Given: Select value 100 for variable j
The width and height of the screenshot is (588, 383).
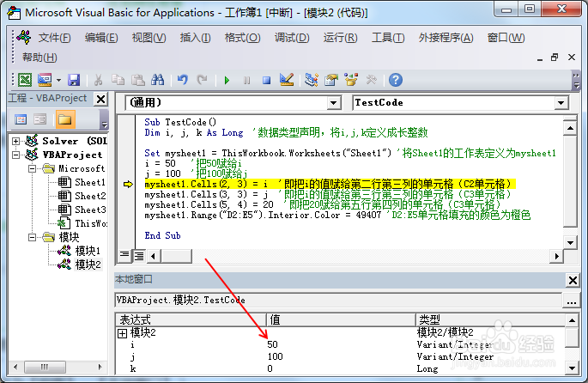Looking at the screenshot, I should [x=275, y=356].
